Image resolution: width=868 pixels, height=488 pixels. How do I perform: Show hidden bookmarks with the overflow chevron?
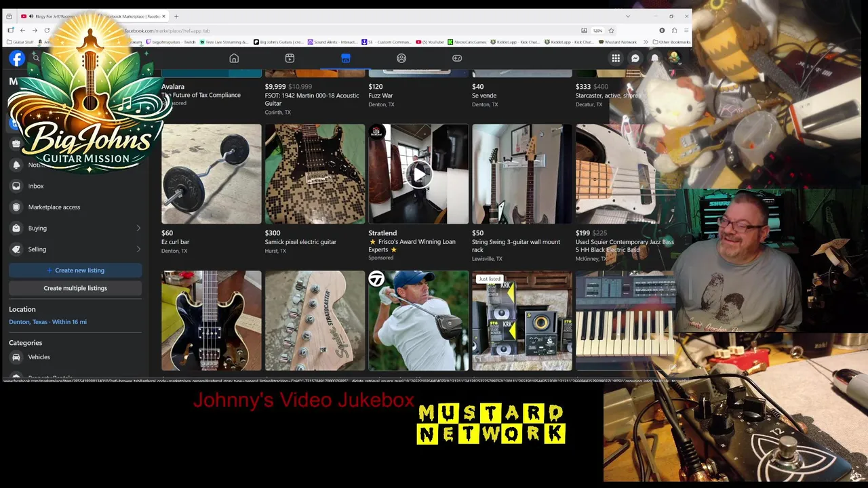point(645,42)
